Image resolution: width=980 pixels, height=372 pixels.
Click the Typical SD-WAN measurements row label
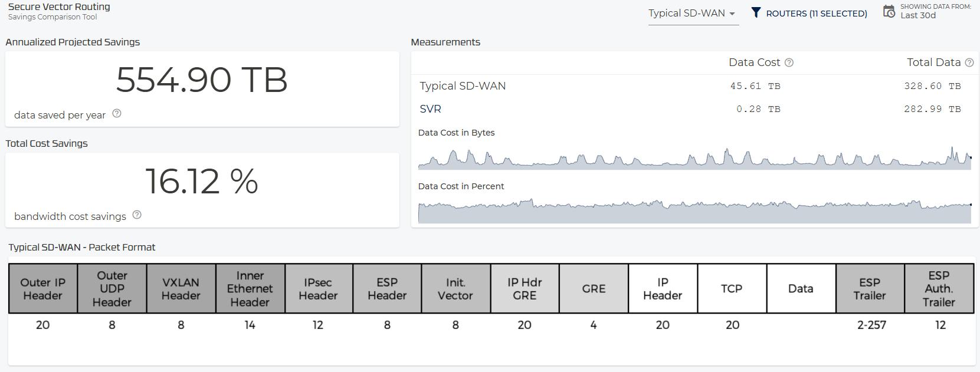point(463,86)
